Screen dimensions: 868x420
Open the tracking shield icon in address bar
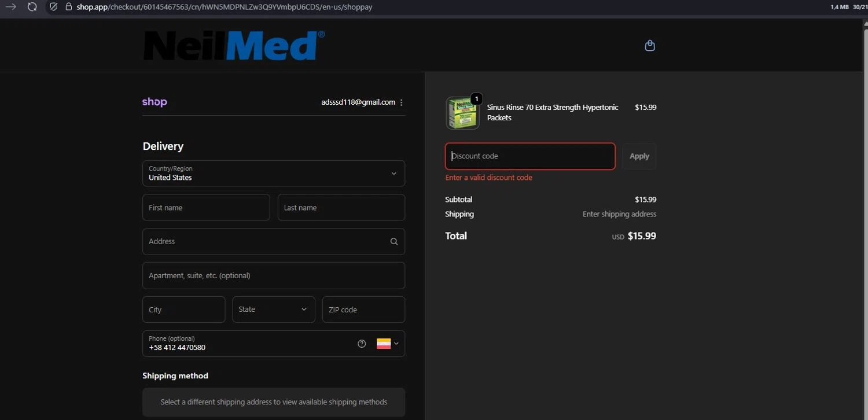tap(54, 7)
